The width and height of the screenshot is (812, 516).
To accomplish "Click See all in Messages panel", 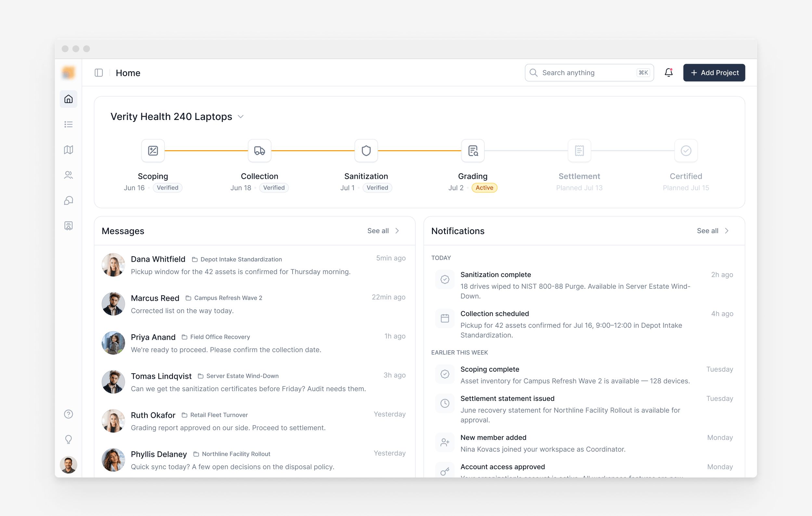I will pos(383,231).
